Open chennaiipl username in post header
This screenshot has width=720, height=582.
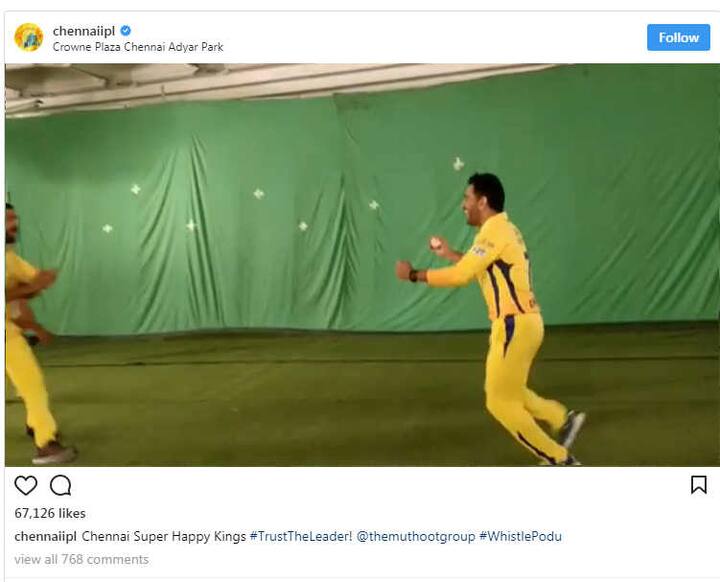(84, 31)
